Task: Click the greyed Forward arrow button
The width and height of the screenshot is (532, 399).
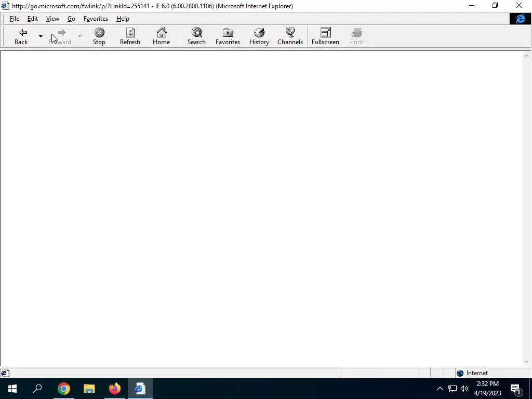Action: (x=60, y=37)
